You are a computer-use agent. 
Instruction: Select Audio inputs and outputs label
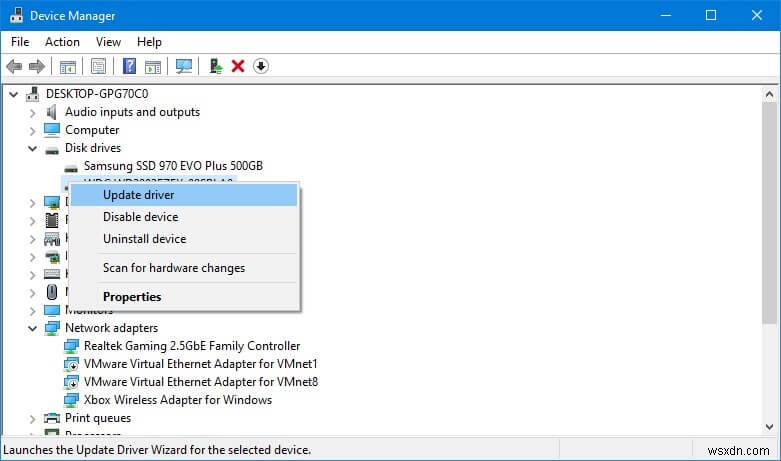click(x=132, y=112)
